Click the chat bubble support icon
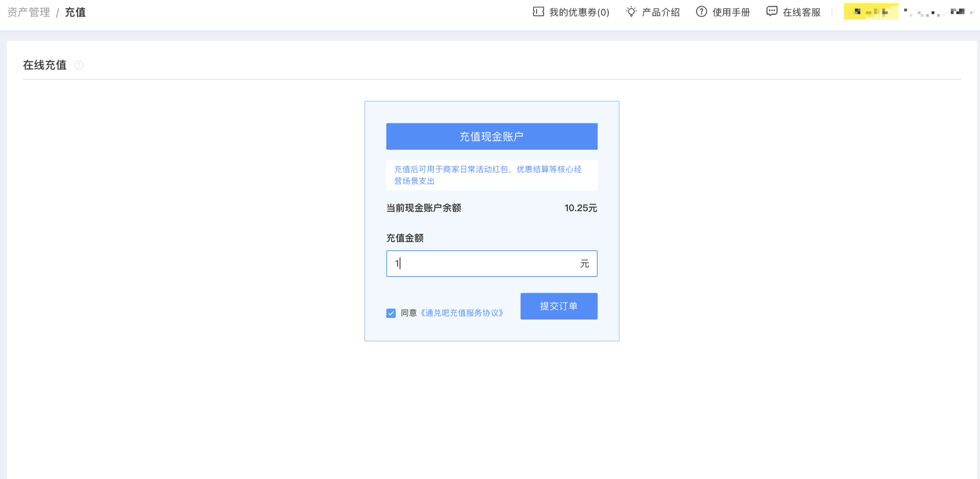980x479 pixels. [x=771, y=12]
